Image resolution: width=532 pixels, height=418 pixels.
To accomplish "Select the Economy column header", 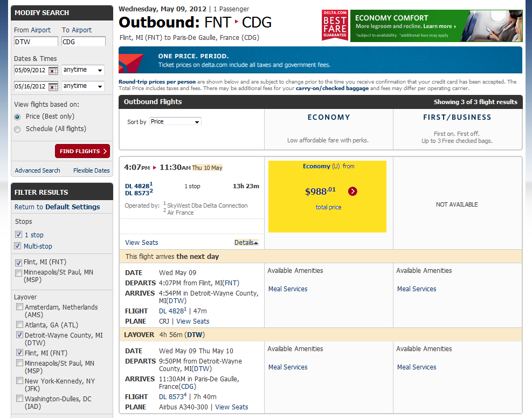I will click(x=328, y=118).
